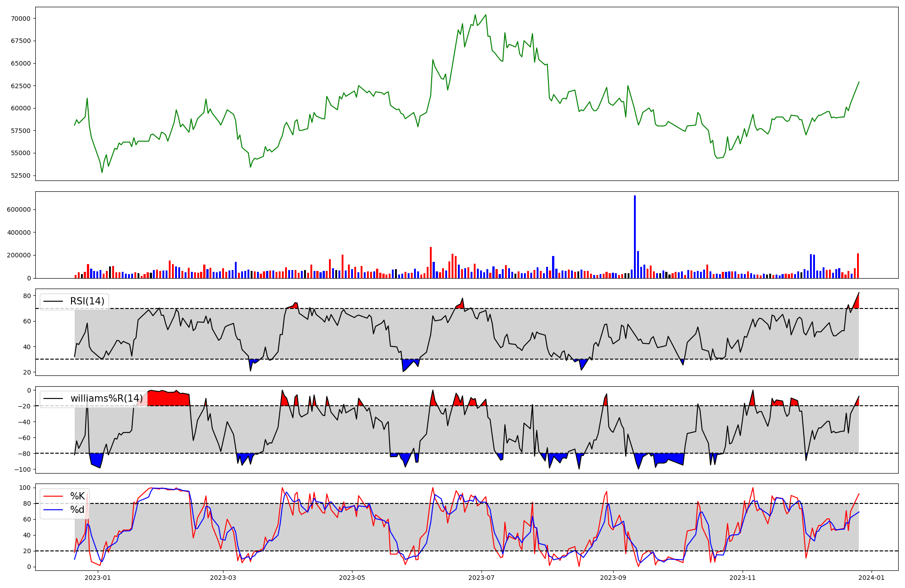
Task: Click the 2023-01 x-axis tick label
Action: point(98,578)
